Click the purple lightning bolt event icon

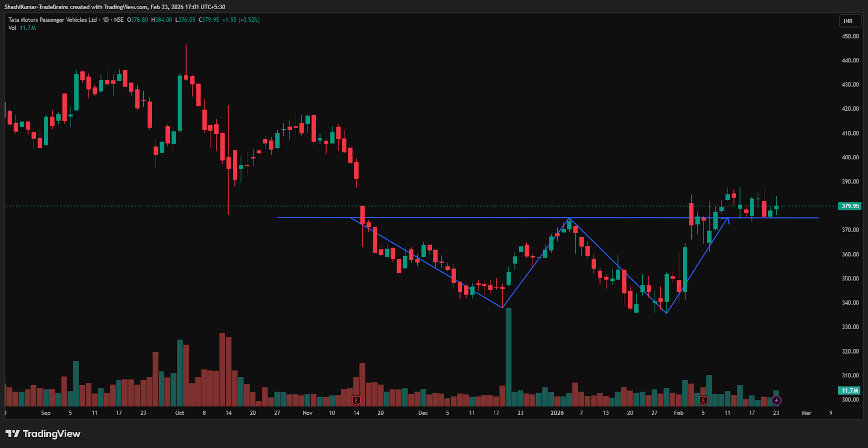tap(776, 400)
